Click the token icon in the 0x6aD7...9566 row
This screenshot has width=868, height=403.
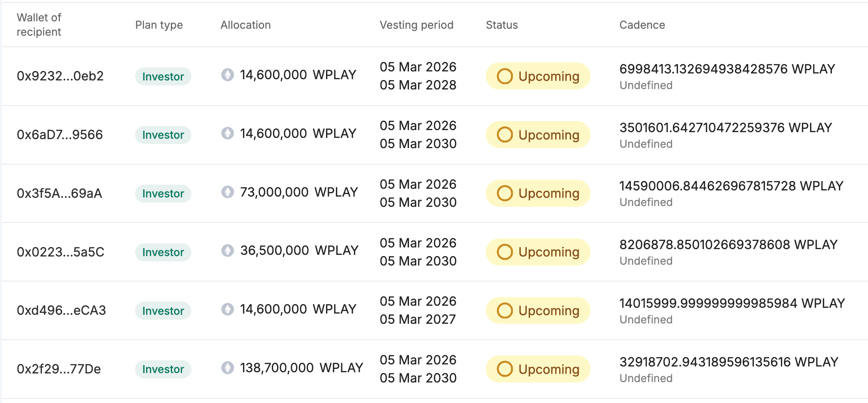tap(227, 133)
